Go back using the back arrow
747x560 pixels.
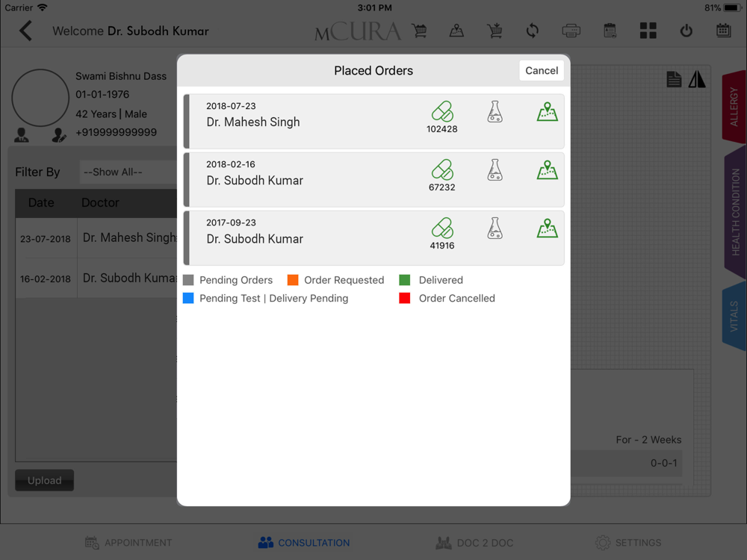25,31
